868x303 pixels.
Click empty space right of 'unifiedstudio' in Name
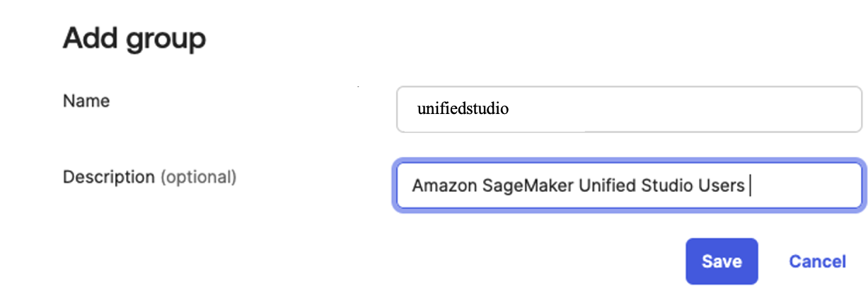pos(672,110)
